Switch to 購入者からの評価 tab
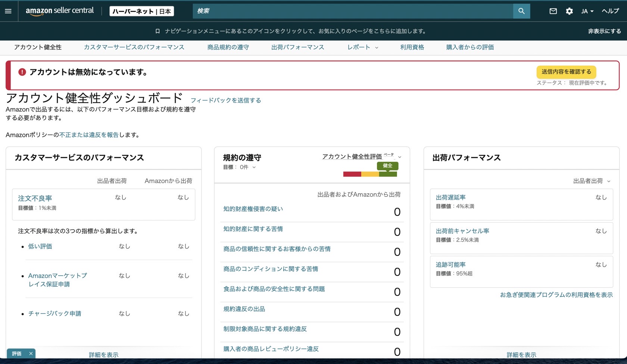 [470, 47]
